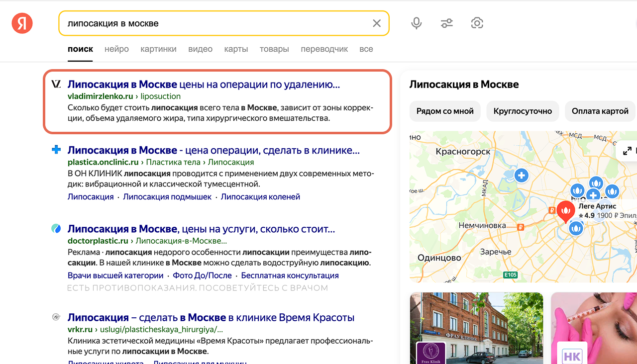Click the blue plus map marker
The image size is (637, 364).
point(521,175)
